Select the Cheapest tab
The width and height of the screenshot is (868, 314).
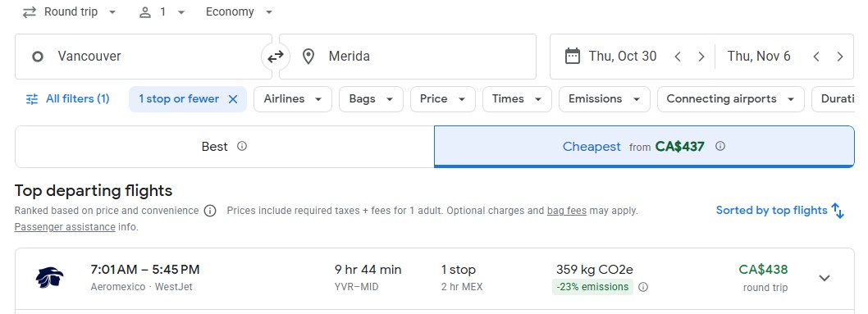tap(644, 147)
